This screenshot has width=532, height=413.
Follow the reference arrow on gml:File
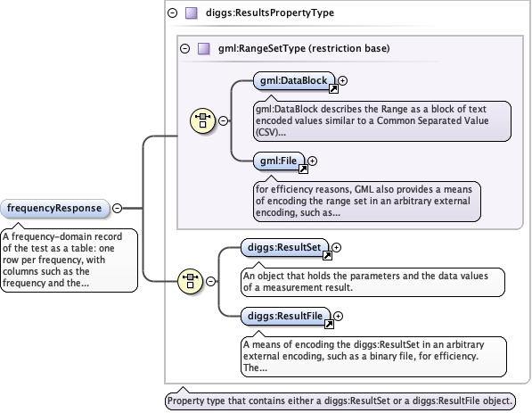tap(303, 169)
